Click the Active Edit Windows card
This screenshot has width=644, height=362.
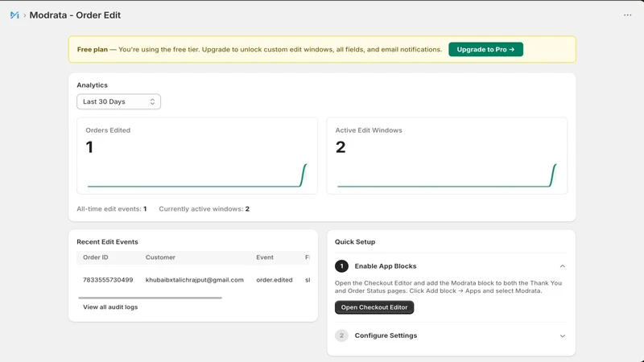(447, 155)
